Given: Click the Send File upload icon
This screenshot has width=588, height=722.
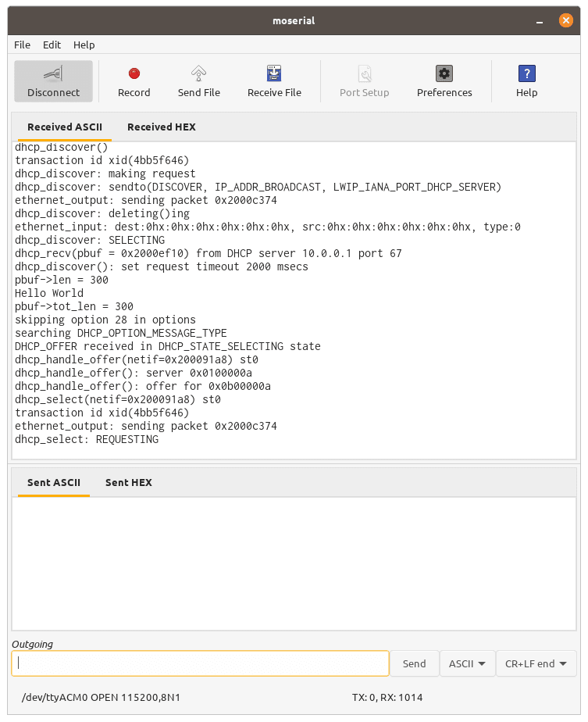Looking at the screenshot, I should point(198,74).
